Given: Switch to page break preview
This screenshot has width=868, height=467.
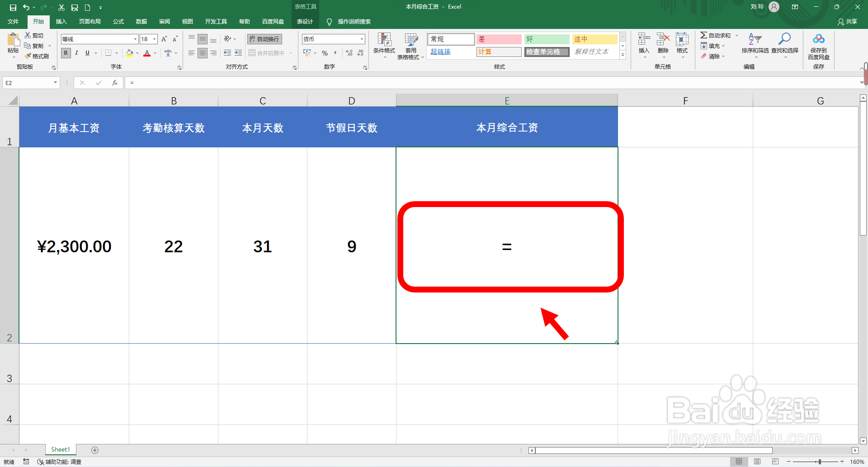Looking at the screenshot, I should click(x=775, y=462).
